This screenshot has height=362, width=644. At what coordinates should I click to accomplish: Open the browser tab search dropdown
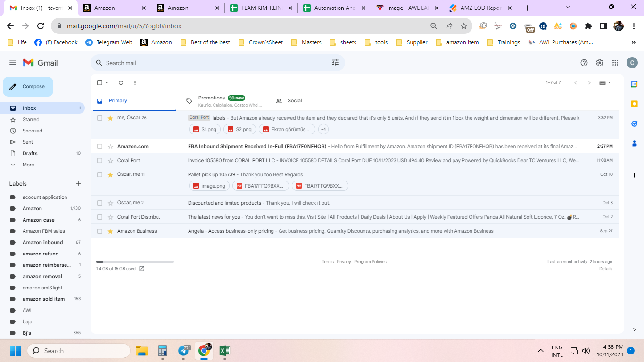point(568,7)
